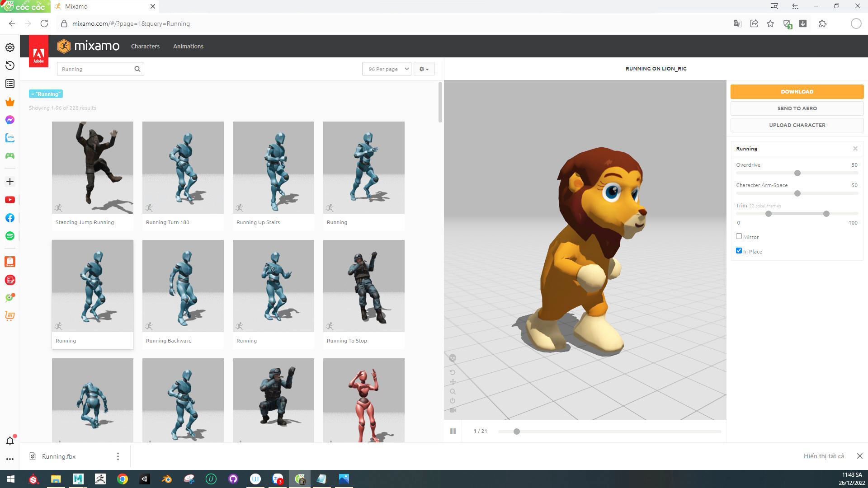Image resolution: width=868 pixels, height=488 pixels.
Task: Click the animation timeline scrubber handle
Action: click(517, 432)
